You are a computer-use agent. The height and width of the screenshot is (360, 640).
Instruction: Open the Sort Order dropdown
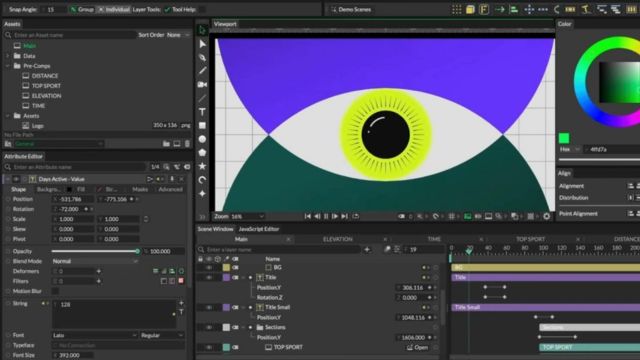[178, 35]
